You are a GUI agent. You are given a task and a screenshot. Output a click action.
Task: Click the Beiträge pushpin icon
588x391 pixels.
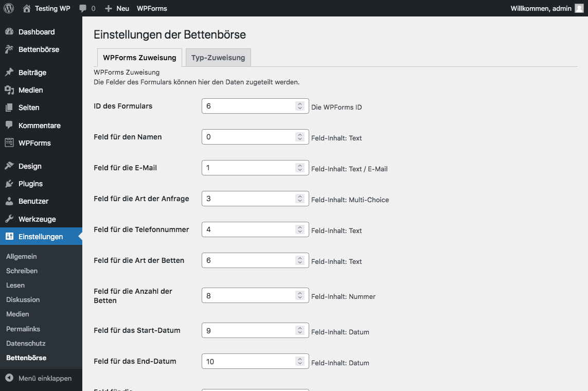point(9,73)
